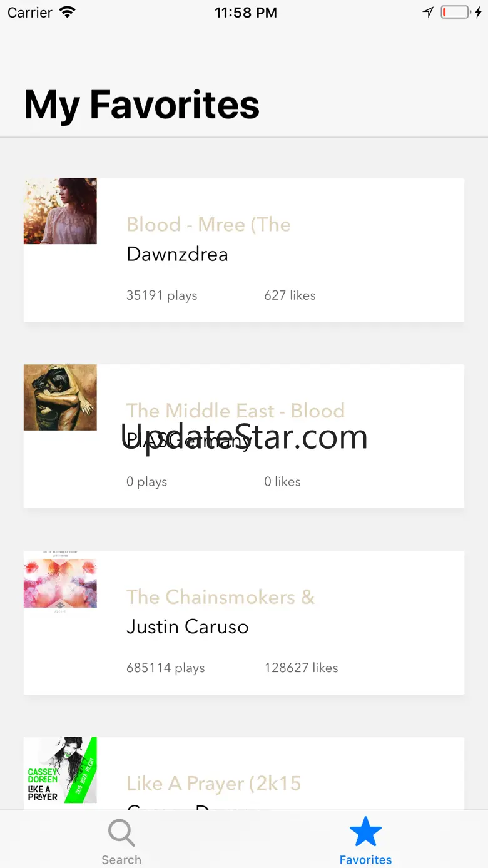
Task: Open Cassey Doreen album artwork
Action: (x=60, y=770)
